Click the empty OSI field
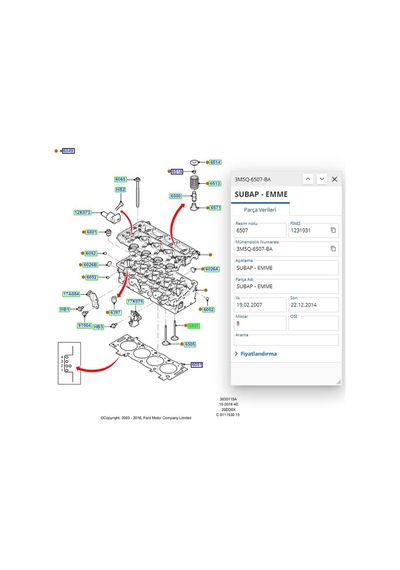400x570 pixels. [314, 323]
